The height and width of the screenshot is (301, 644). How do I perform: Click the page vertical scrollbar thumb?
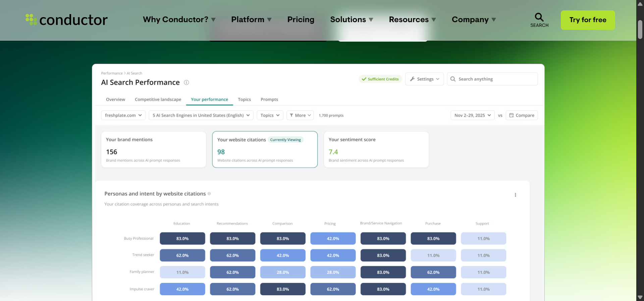click(640, 30)
